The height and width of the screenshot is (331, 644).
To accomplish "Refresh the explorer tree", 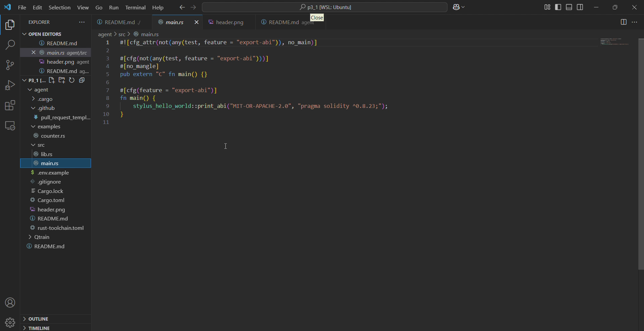I will click(72, 80).
